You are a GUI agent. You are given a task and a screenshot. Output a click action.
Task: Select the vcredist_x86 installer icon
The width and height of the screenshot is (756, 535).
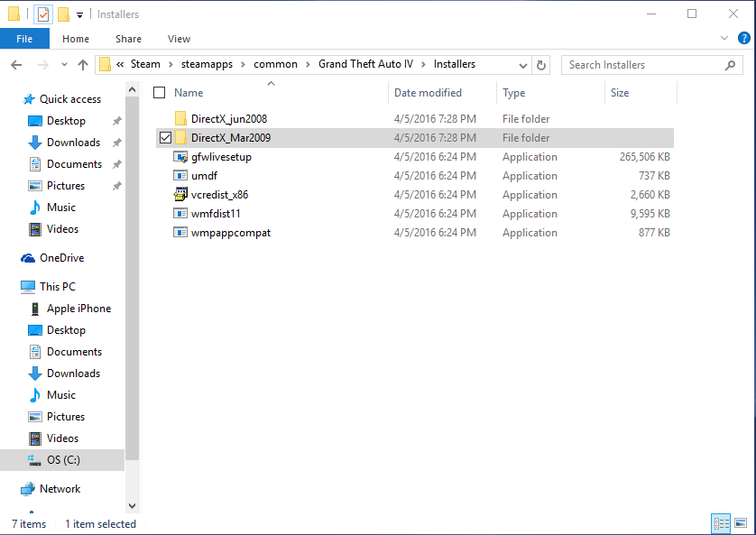[x=180, y=194]
